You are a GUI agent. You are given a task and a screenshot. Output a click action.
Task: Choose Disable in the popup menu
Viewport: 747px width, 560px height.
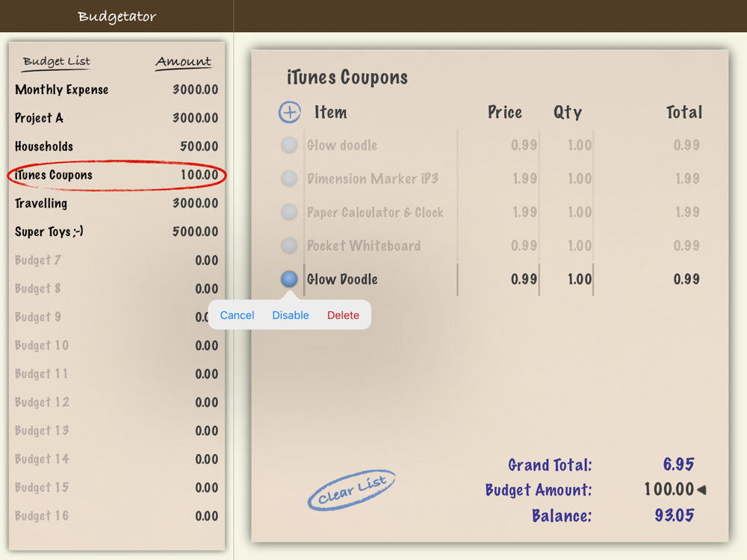pos(290,315)
